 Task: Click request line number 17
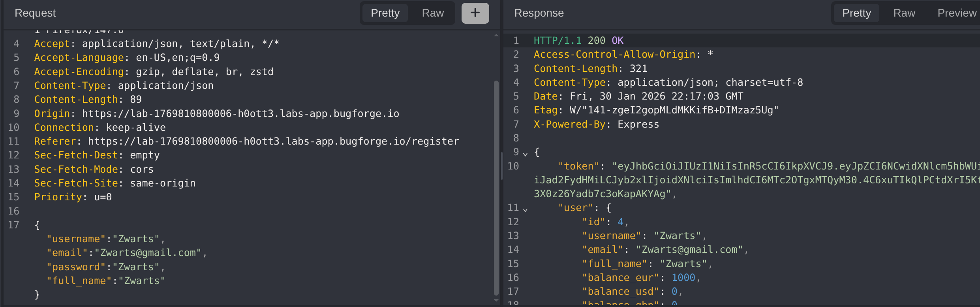pyautogui.click(x=13, y=225)
